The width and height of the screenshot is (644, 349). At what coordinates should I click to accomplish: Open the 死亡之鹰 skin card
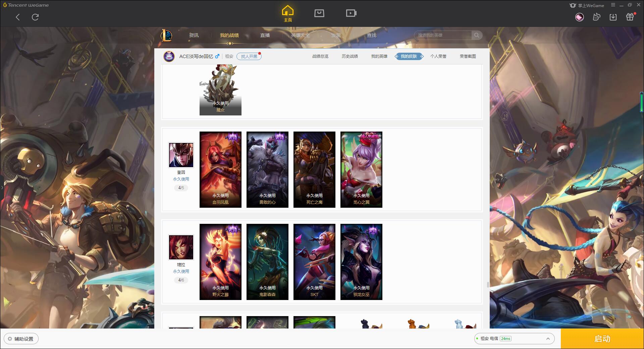(314, 169)
